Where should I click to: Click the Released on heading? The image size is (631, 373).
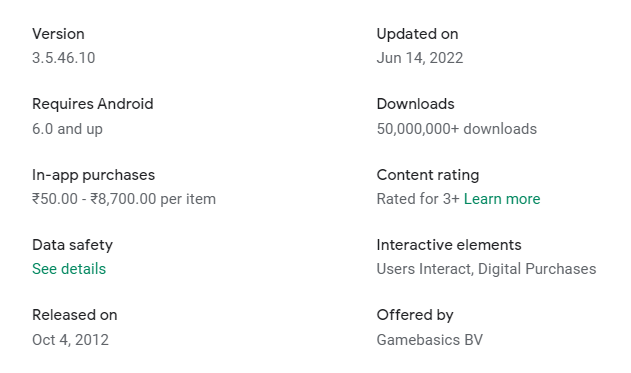pyautogui.click(x=74, y=315)
